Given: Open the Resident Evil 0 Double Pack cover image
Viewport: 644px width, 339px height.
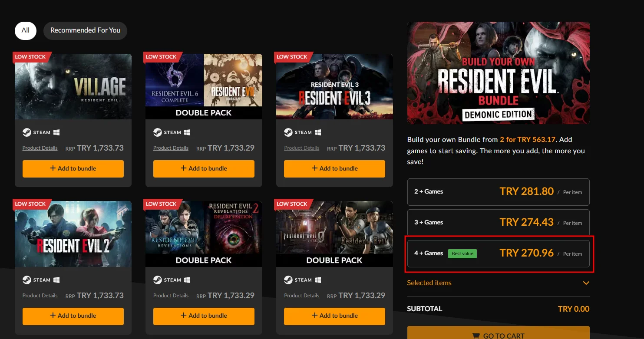Looking at the screenshot, I should (334, 234).
